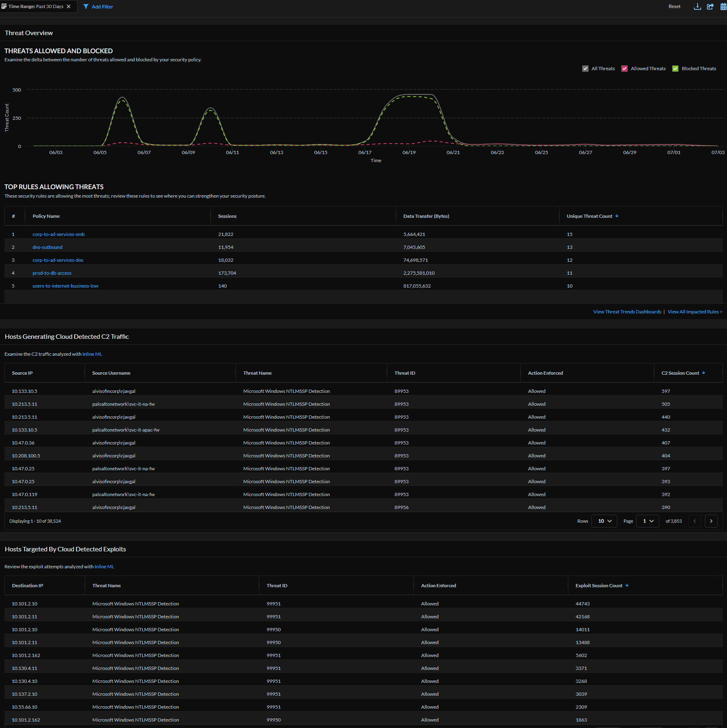
Task: Click the Reset button
Action: pyautogui.click(x=674, y=6)
